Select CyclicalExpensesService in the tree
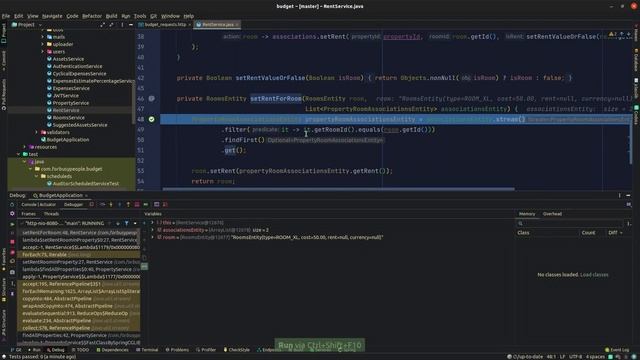 coord(79,73)
